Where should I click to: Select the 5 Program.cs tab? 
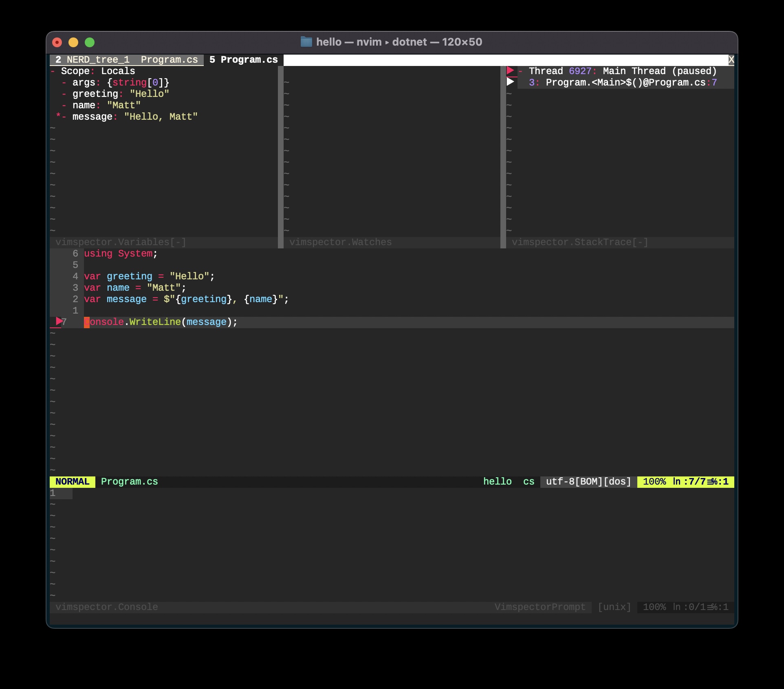tap(244, 60)
